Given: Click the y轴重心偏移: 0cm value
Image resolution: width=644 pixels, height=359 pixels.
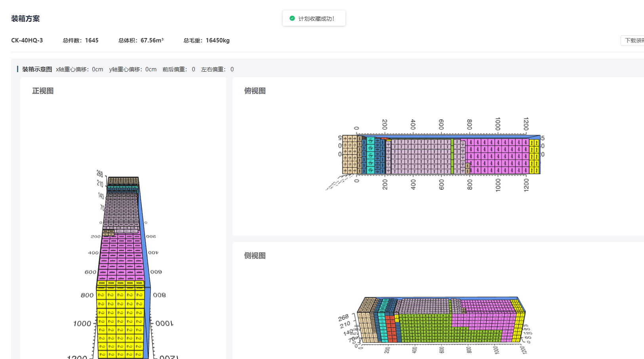Looking at the screenshot, I should [x=133, y=69].
